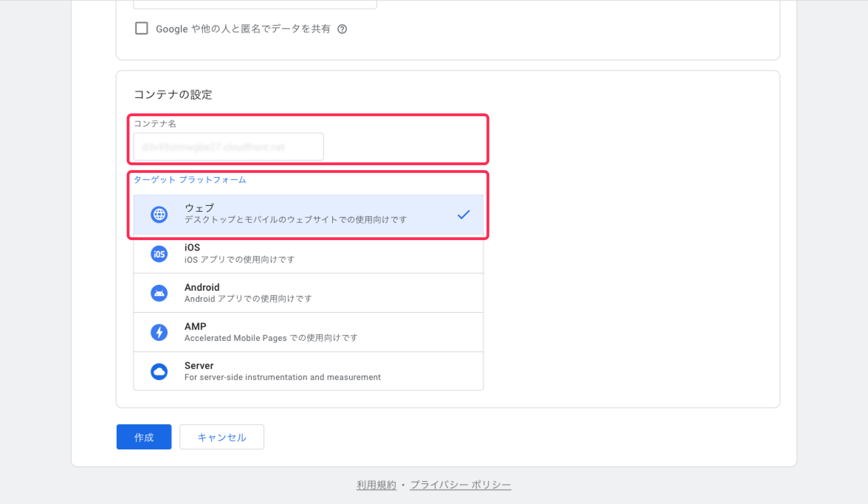Click the ターゲット プラットフォーム label
Screen dimensions: 868x504
pos(190,180)
